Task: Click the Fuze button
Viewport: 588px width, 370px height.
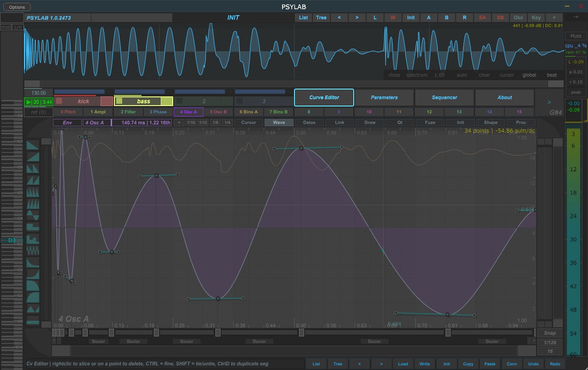Action: click(430, 123)
